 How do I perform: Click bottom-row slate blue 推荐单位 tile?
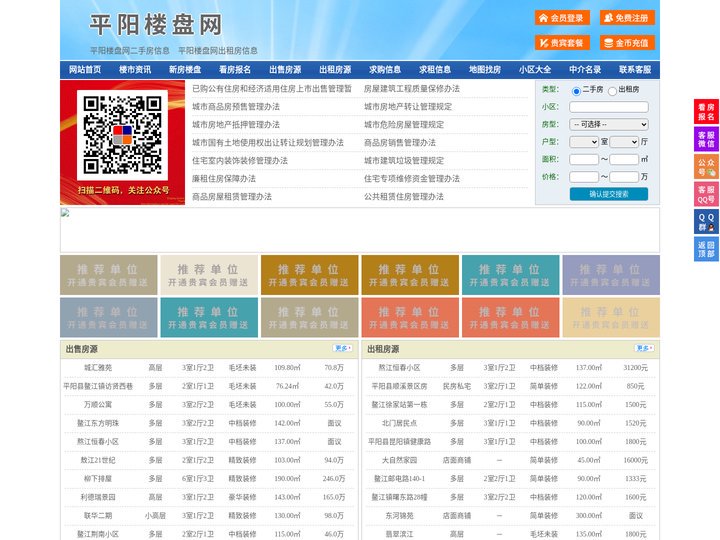click(x=108, y=317)
